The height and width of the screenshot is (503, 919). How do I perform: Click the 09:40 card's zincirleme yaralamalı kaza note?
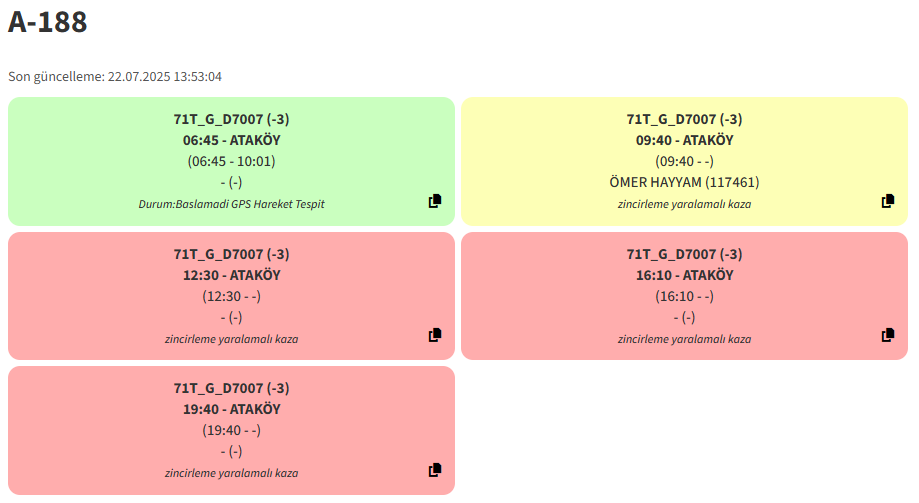click(x=685, y=204)
